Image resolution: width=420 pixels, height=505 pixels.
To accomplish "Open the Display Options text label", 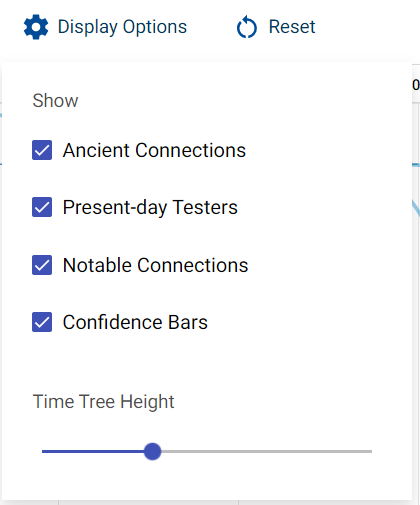I will 122,27.
